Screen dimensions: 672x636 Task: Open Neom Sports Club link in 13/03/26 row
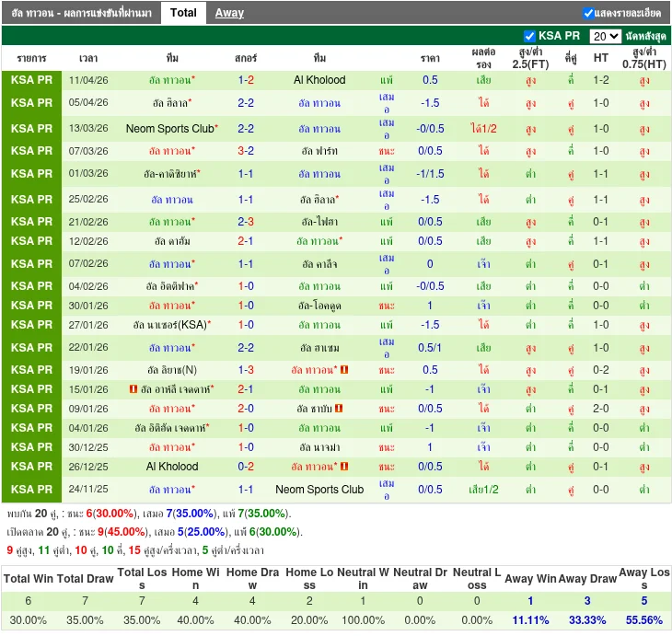tap(169, 129)
